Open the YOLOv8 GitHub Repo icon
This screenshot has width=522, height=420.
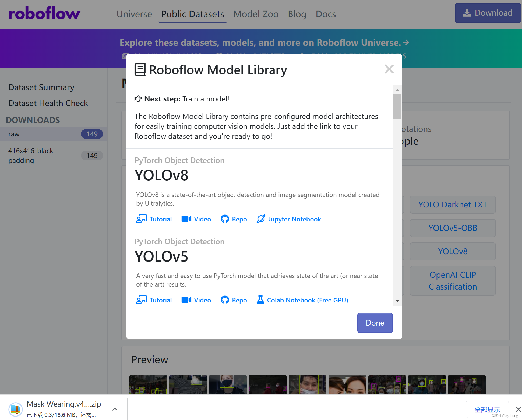[225, 219]
